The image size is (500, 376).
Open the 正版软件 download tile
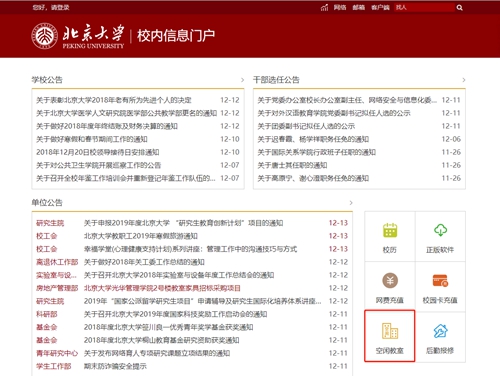click(440, 236)
